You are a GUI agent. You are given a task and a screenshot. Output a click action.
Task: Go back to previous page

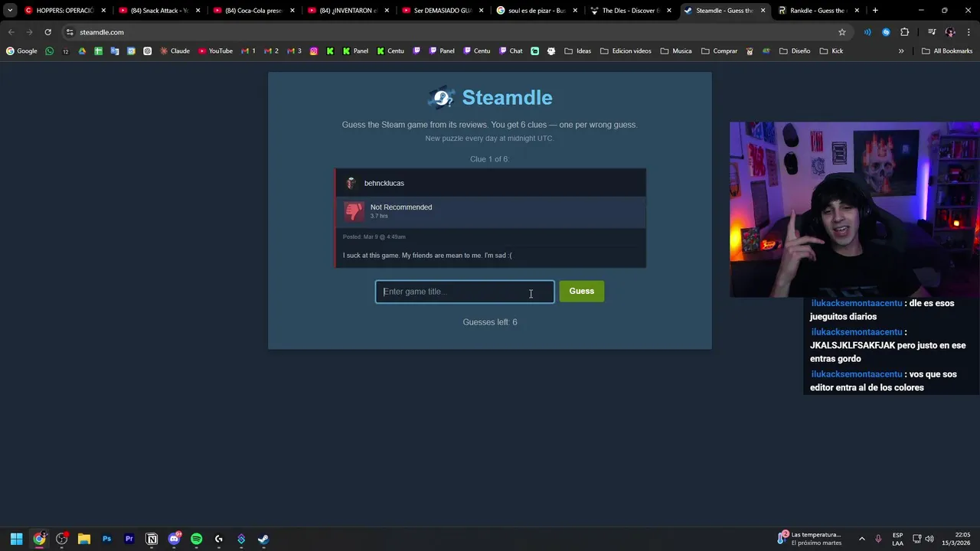pyautogui.click(x=11, y=32)
